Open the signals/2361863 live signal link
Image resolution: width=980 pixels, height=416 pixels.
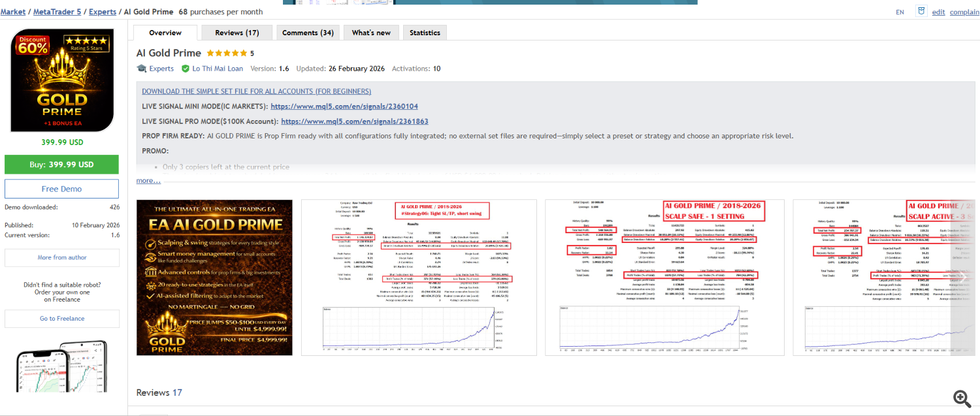pos(355,121)
